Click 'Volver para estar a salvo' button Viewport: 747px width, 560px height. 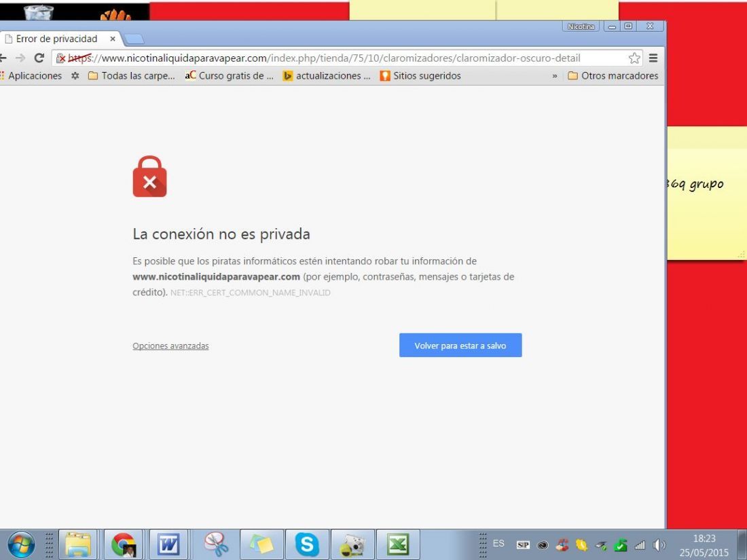[x=460, y=346]
